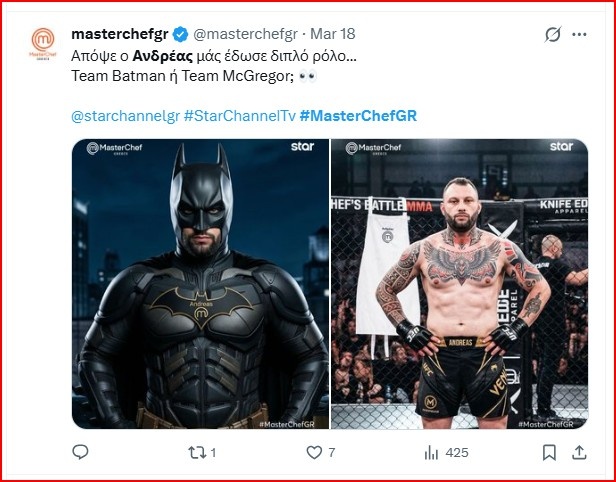Open the #MasterChefGR hashtag

click(358, 116)
